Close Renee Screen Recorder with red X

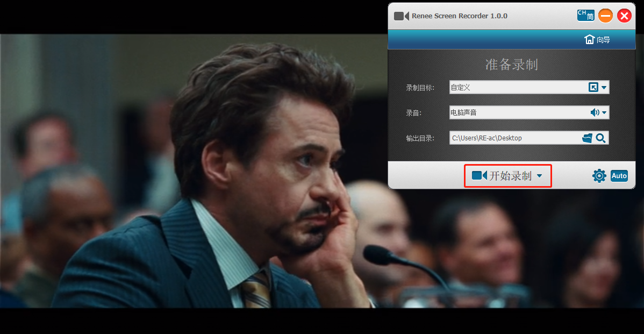[624, 16]
